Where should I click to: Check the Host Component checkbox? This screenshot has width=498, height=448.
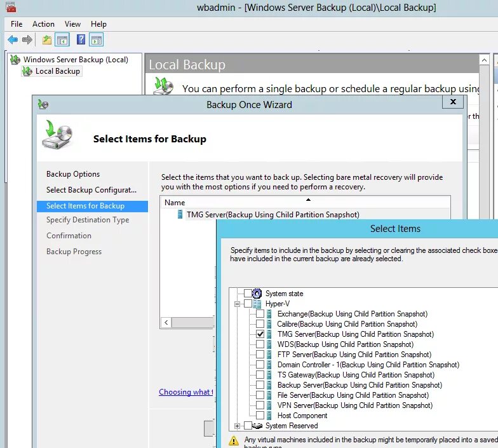[x=260, y=416]
